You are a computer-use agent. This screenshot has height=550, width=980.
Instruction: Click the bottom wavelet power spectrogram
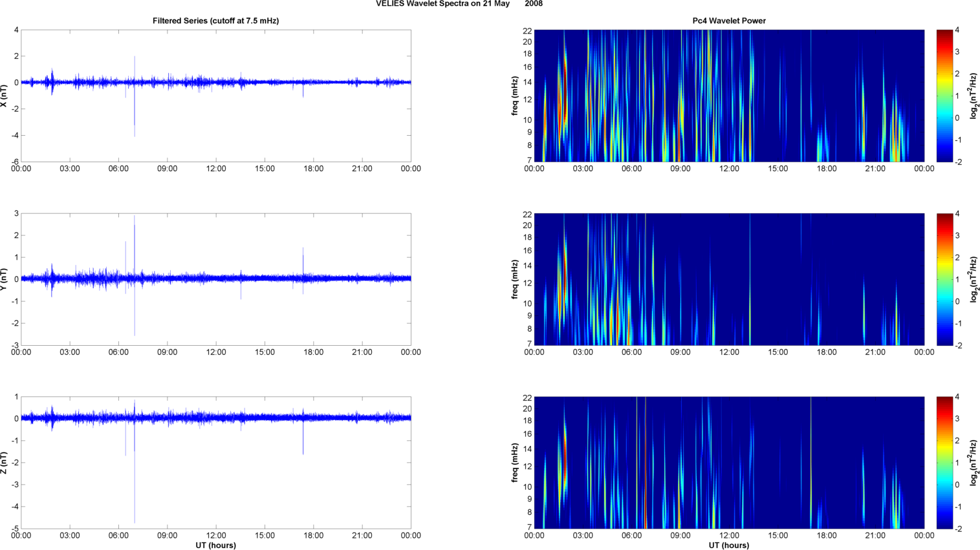click(729, 463)
